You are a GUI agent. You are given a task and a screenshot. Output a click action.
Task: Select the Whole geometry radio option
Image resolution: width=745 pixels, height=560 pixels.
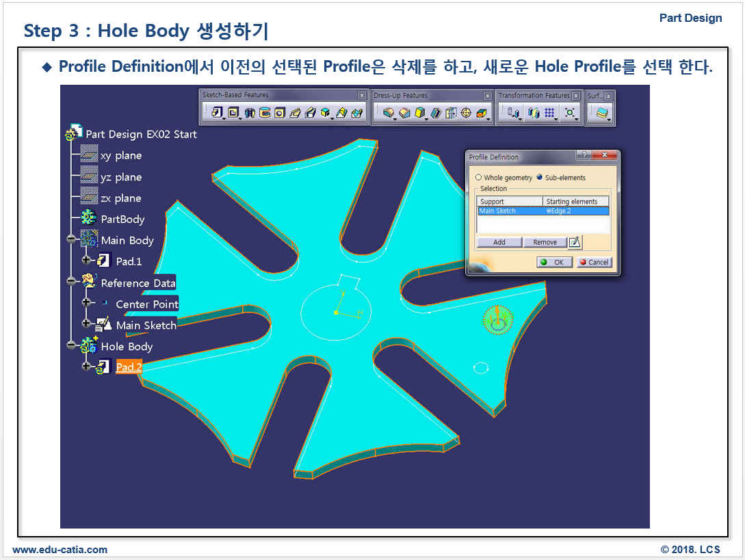[x=479, y=178]
